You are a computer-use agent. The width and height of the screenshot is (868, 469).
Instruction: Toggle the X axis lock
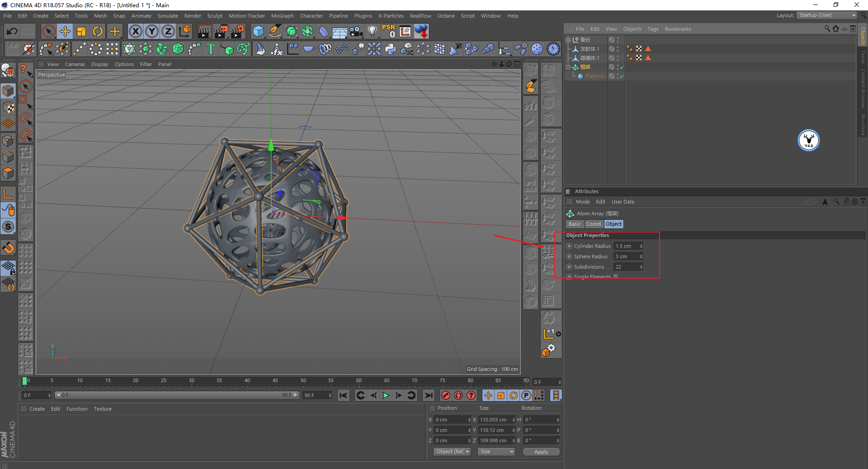click(x=135, y=31)
